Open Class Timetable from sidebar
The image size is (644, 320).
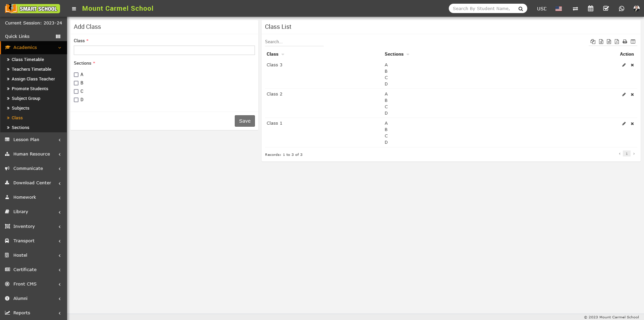click(28, 60)
